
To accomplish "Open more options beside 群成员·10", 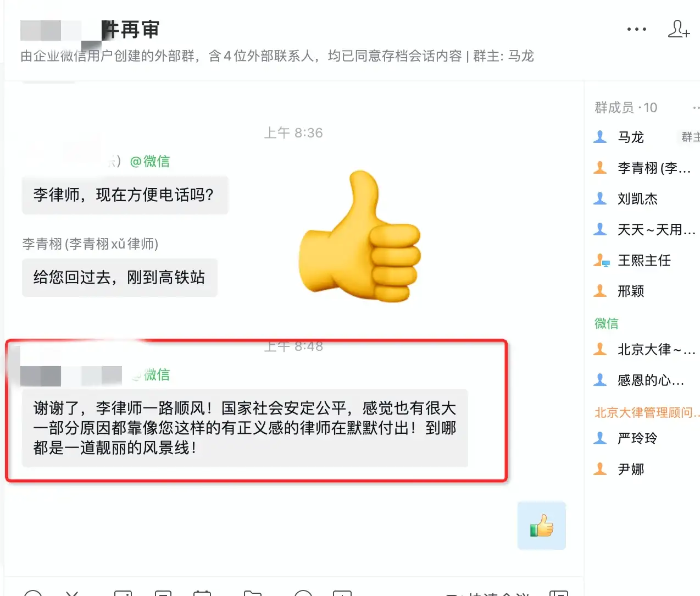I will [x=696, y=108].
